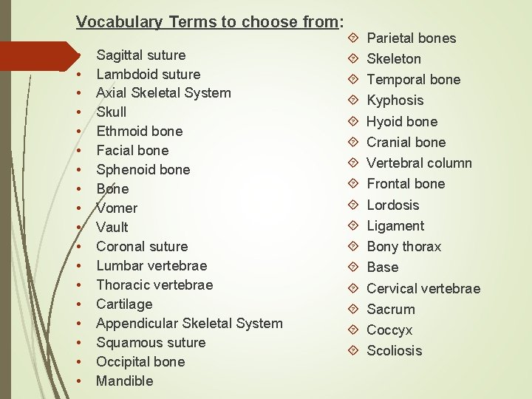Image resolution: width=532 pixels, height=399 pixels.
Task: Select the term Frontal bone
Action: [x=406, y=184]
